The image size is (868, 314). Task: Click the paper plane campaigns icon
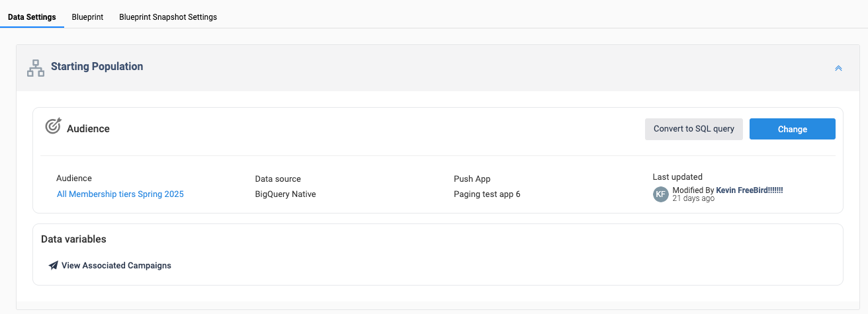54,265
